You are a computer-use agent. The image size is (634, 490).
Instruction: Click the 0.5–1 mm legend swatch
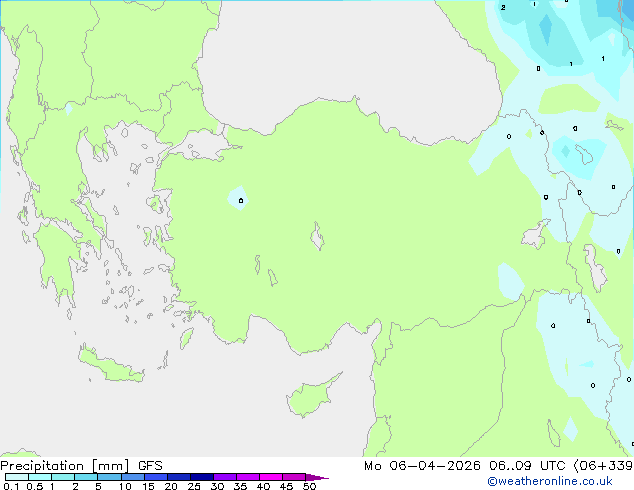click(x=40, y=477)
